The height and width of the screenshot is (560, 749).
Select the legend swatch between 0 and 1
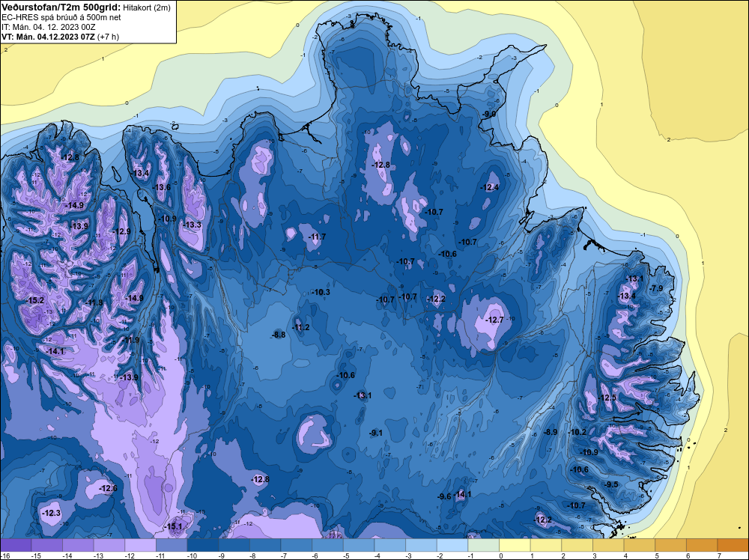(x=515, y=545)
